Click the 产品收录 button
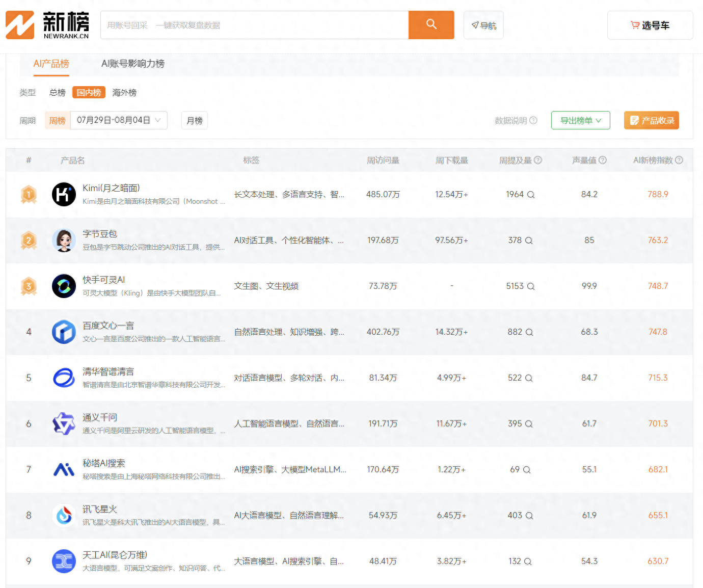 [x=652, y=120]
